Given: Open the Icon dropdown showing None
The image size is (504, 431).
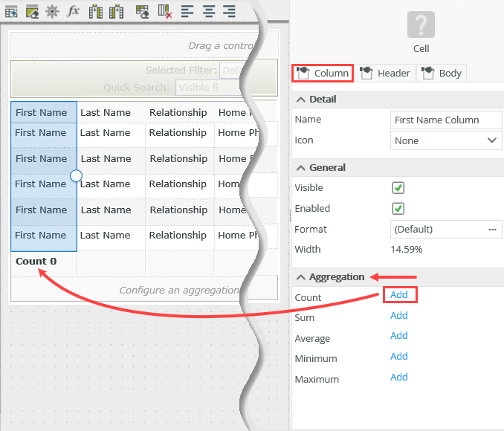Looking at the screenshot, I should 446,140.
